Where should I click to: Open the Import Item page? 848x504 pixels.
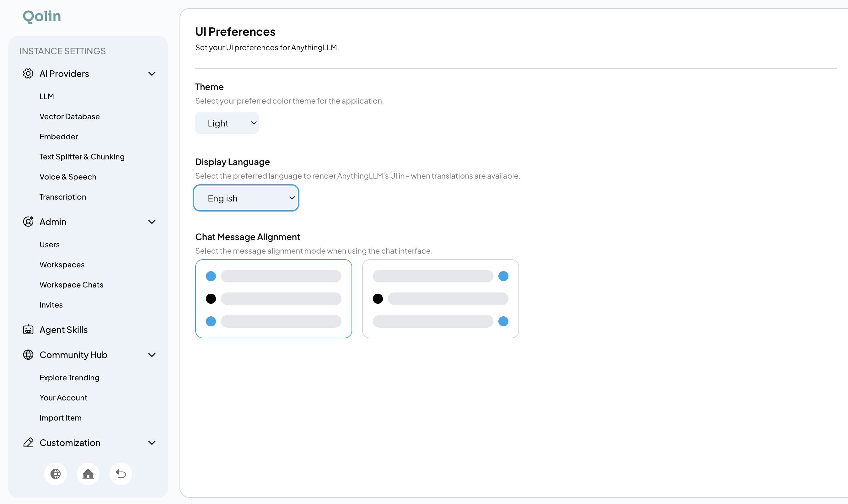[x=61, y=418]
